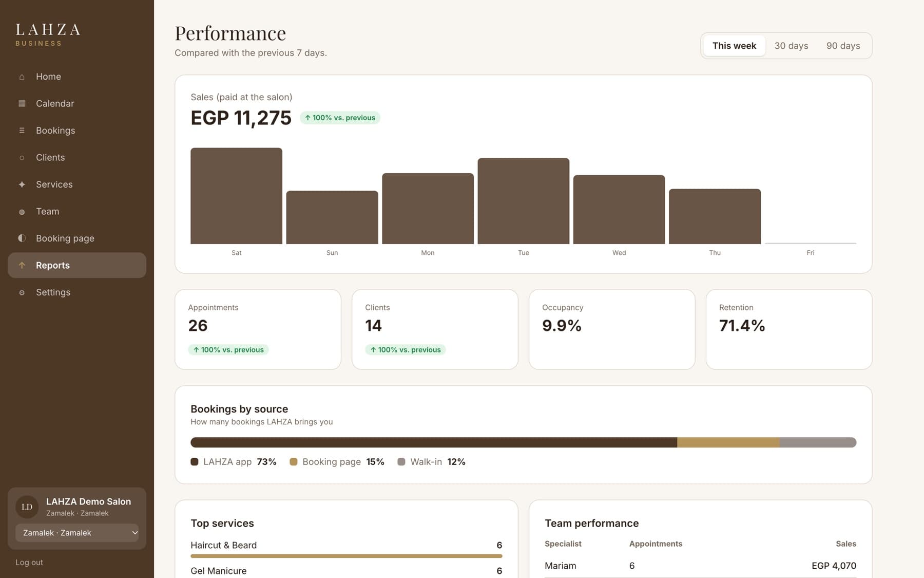Click the LAHZA app segment of source bar

click(434, 442)
